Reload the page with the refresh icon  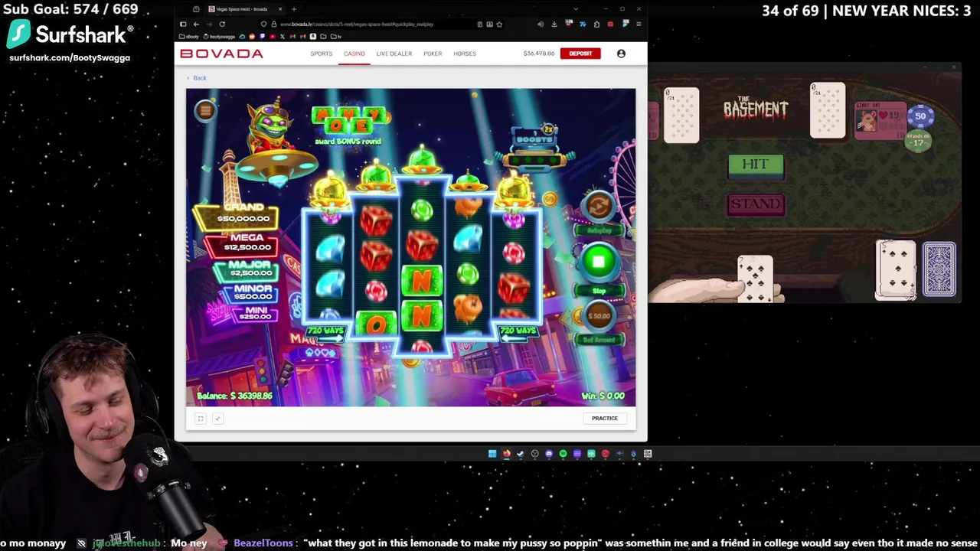click(222, 24)
